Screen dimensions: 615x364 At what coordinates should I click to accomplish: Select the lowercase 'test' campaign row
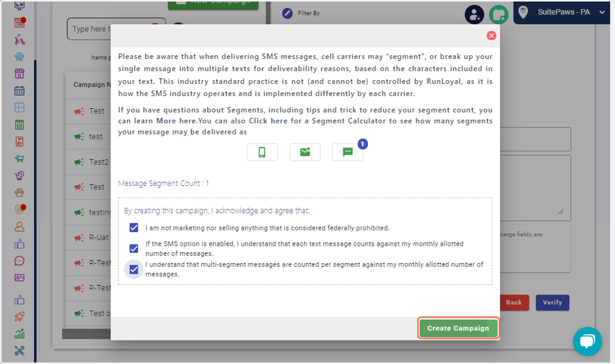tap(88, 137)
